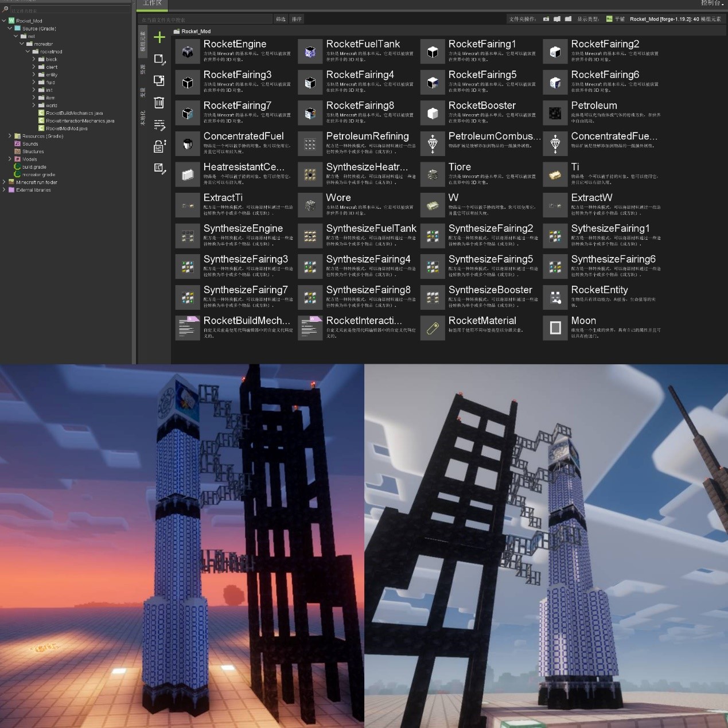Open RocketModMod.java in the file tree
Screen dimensions: 728x728
click(x=67, y=129)
